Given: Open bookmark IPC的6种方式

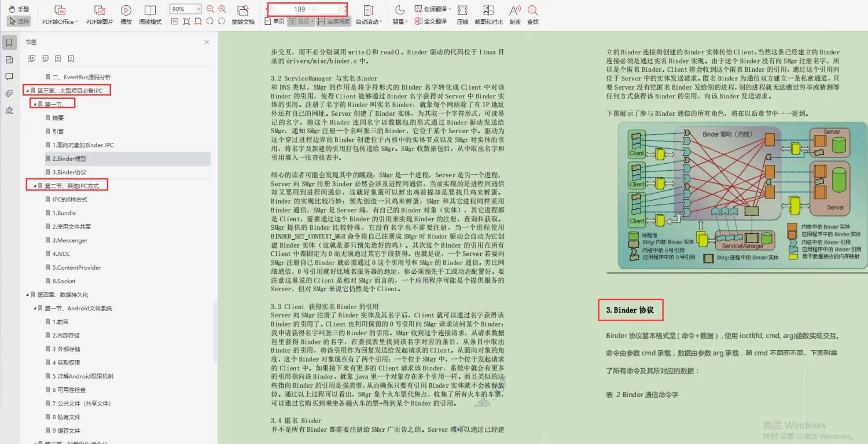Looking at the screenshot, I should (x=66, y=200).
